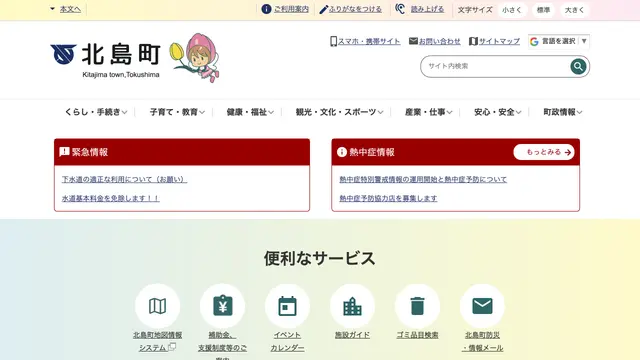Click the tulip mascot character image
This screenshot has height=360, width=640.
tap(195, 58)
